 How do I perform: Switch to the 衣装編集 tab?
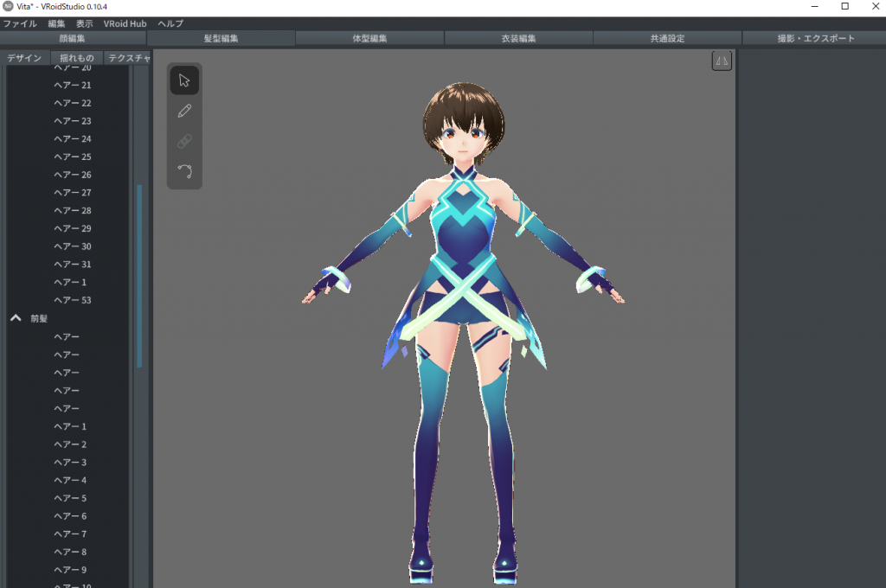[518, 38]
